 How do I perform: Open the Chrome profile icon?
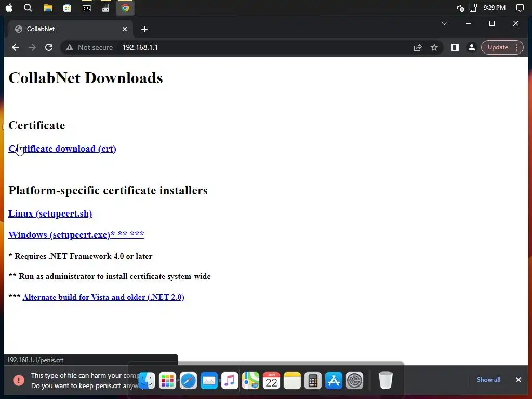472,47
